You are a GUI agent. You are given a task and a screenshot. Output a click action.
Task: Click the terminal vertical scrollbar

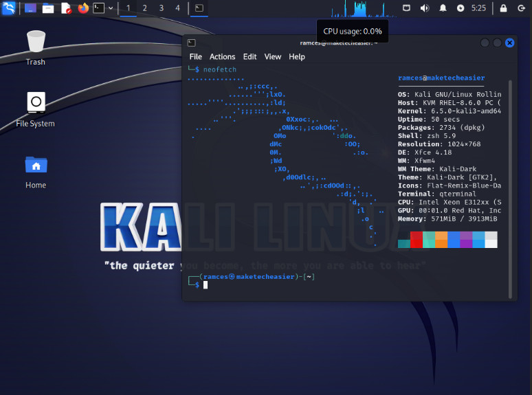(510, 189)
